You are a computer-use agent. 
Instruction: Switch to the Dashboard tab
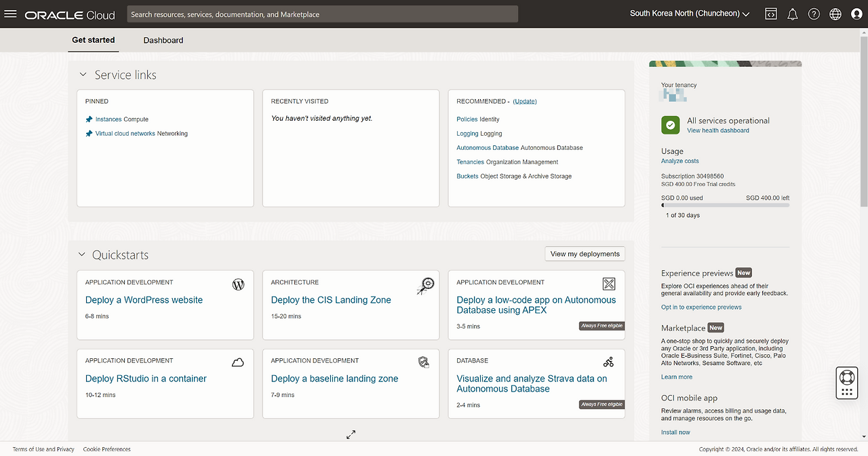point(163,40)
